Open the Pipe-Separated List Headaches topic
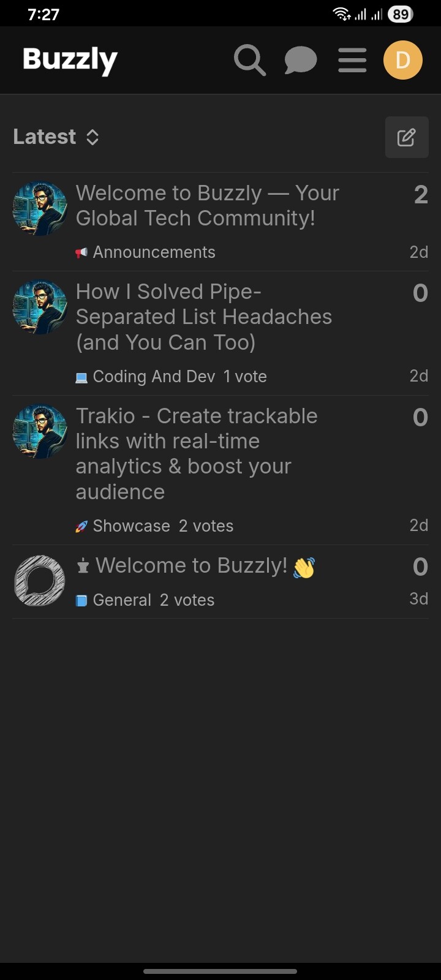This screenshot has height=980, width=441. pos(203,317)
